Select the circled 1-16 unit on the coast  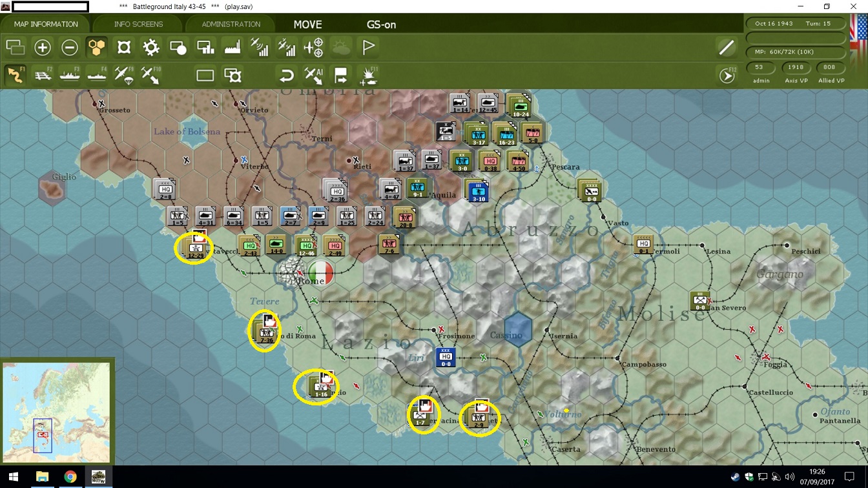click(x=320, y=387)
